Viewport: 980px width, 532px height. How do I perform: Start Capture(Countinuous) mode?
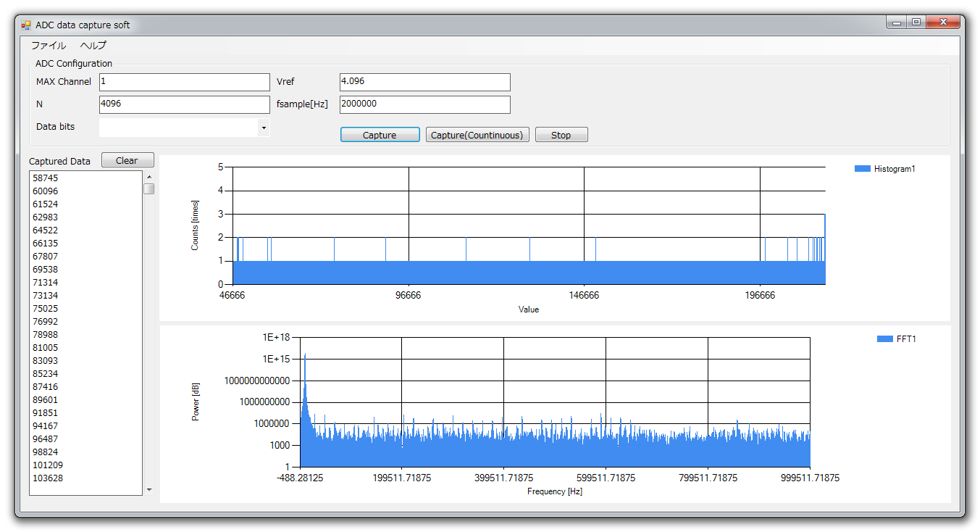477,135
